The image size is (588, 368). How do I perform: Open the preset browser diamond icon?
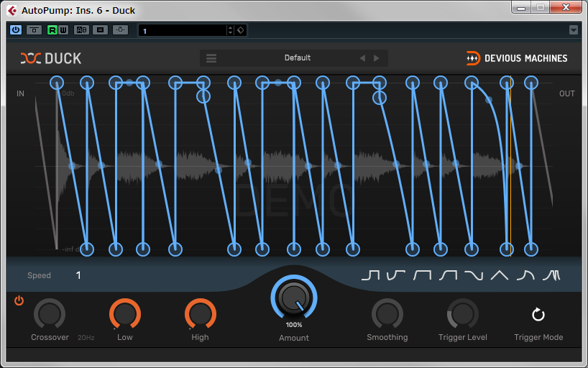(241, 30)
